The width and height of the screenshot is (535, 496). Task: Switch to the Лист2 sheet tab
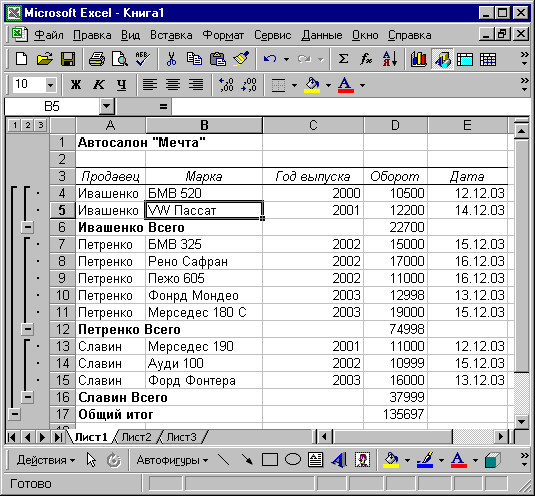pyautogui.click(x=136, y=437)
